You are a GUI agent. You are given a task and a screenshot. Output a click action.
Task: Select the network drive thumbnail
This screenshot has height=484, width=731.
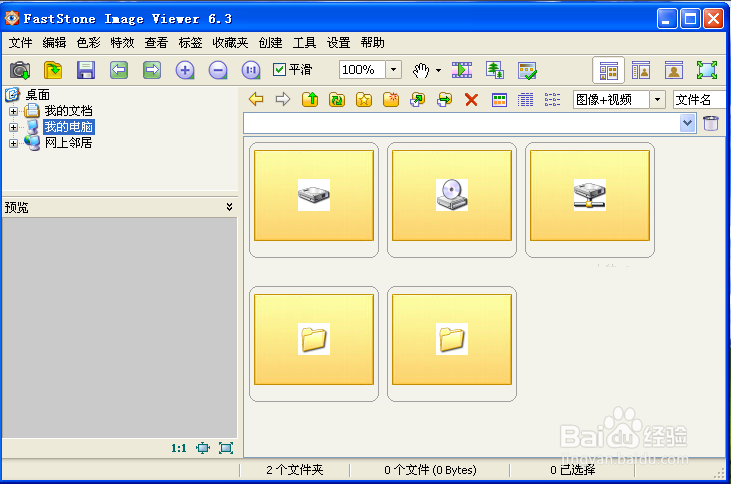tap(590, 200)
